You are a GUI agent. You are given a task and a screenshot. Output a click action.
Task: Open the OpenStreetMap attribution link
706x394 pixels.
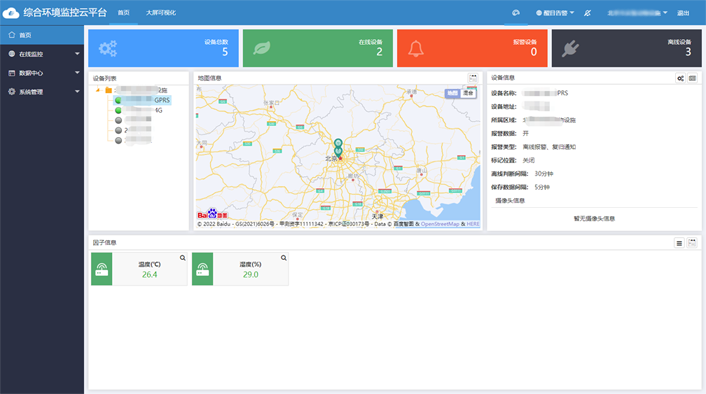coord(440,224)
